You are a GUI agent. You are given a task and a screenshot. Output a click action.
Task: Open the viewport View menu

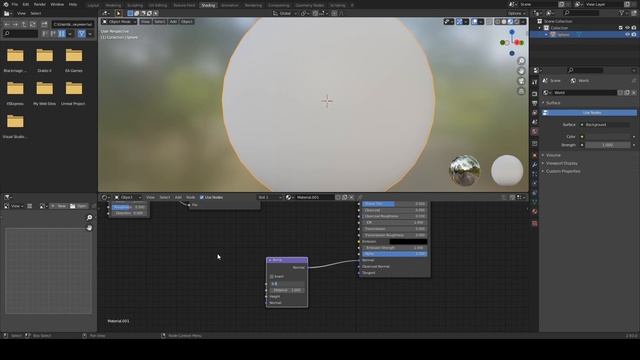click(x=145, y=22)
